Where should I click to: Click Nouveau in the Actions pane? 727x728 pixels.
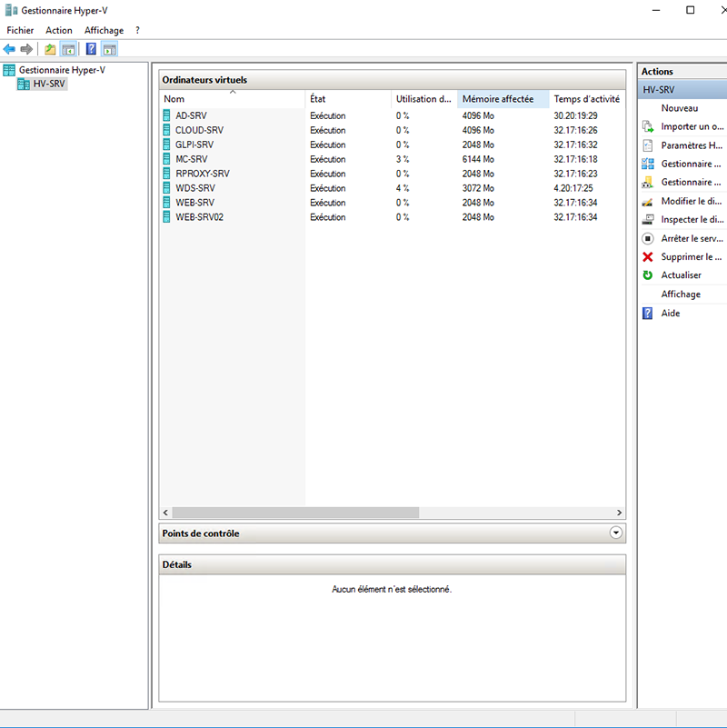679,108
